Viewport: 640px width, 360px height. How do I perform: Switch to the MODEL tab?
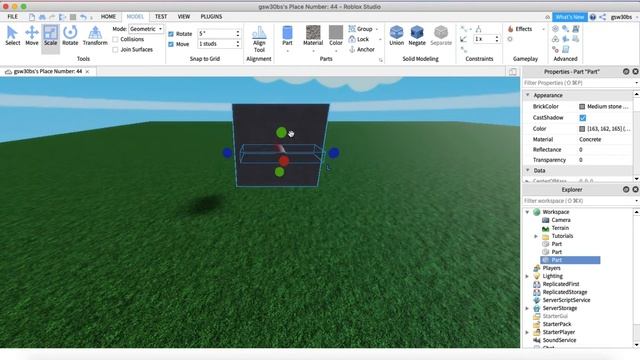[x=135, y=17]
